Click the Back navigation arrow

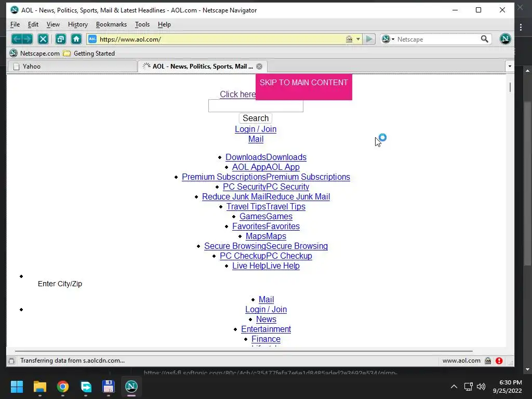tap(17, 39)
